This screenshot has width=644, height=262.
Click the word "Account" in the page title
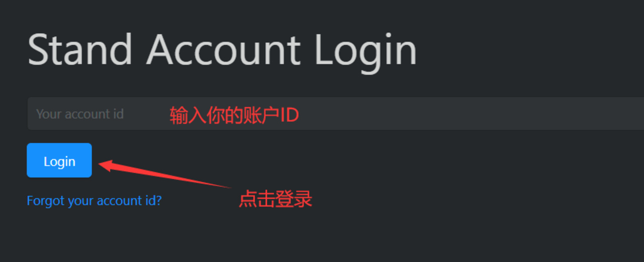coord(223,49)
